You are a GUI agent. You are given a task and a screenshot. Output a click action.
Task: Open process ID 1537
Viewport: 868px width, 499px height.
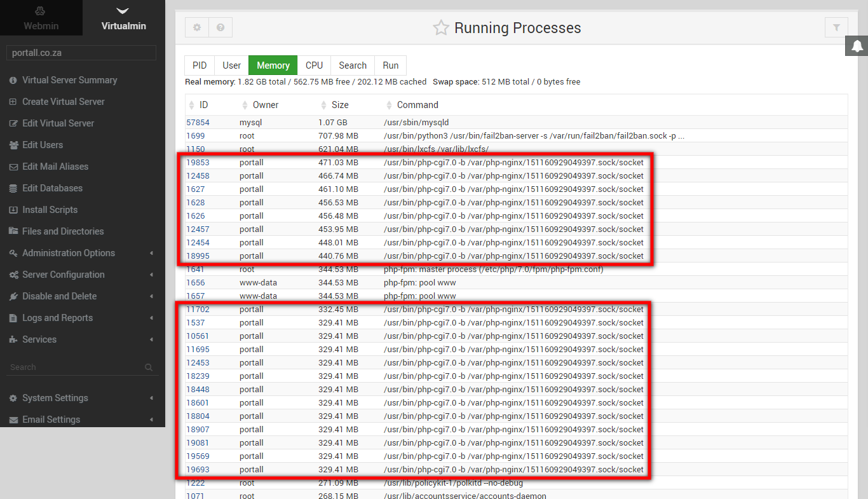coord(195,322)
